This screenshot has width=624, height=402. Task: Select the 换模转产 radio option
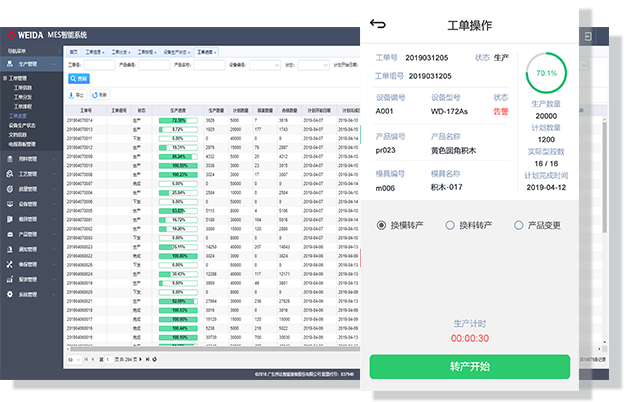click(381, 225)
